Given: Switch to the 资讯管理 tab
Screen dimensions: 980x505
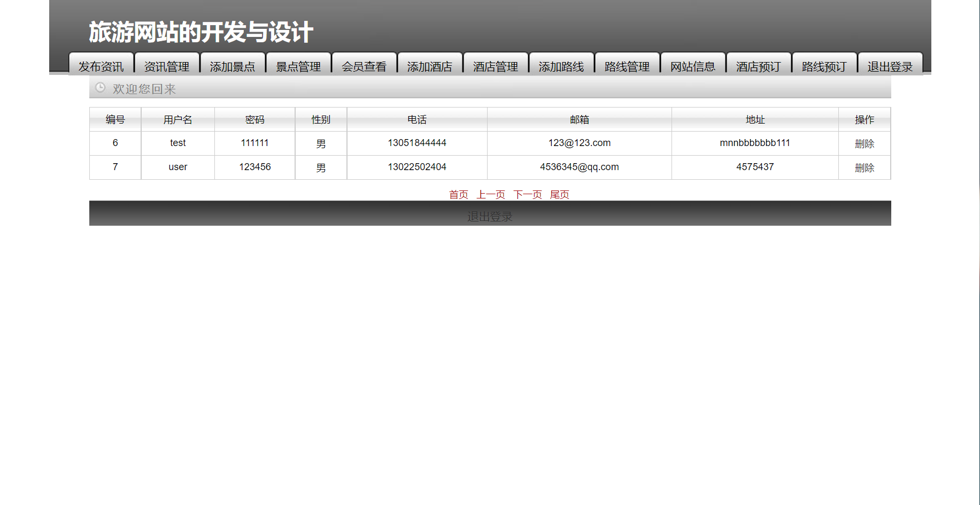Looking at the screenshot, I should pos(167,64).
